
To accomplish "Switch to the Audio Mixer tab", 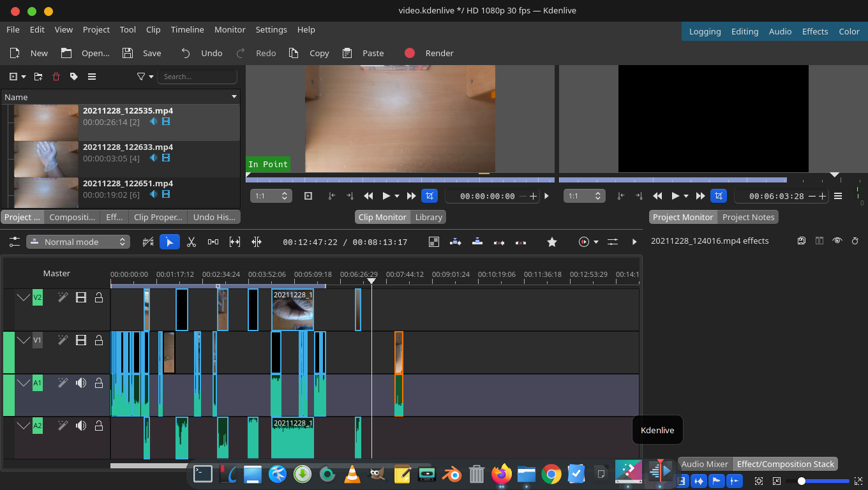I will point(705,464).
